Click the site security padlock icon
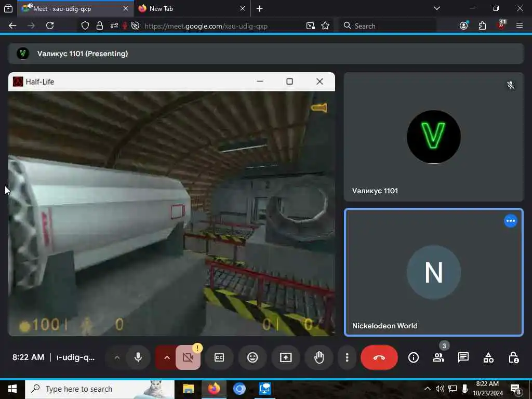This screenshot has width=532, height=399. [99, 26]
